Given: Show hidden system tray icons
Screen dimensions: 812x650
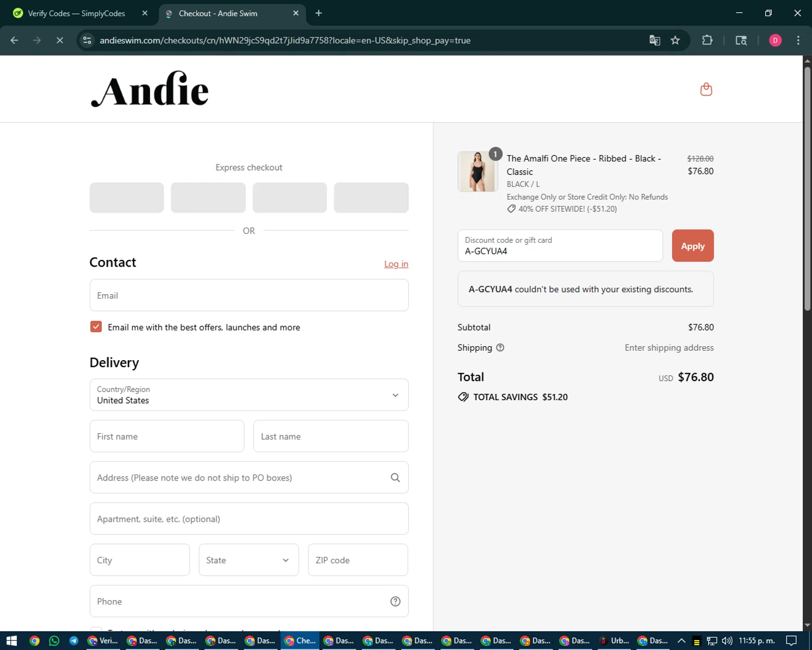Looking at the screenshot, I should click(682, 641).
